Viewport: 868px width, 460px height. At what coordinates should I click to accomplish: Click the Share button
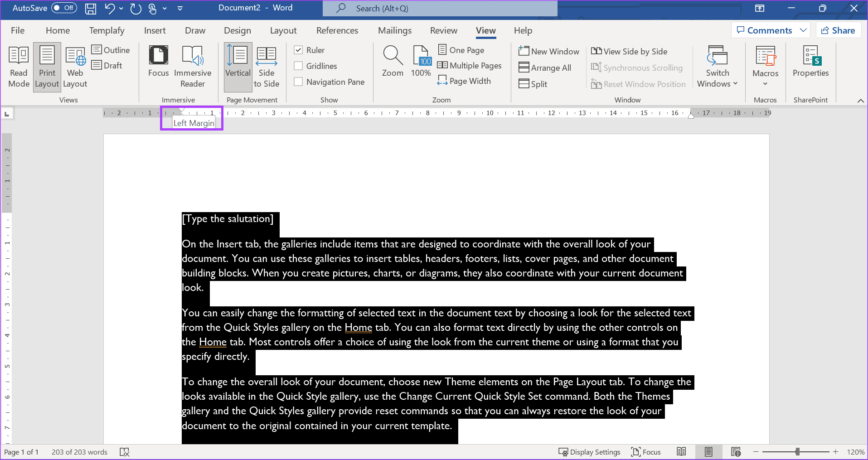(x=839, y=30)
